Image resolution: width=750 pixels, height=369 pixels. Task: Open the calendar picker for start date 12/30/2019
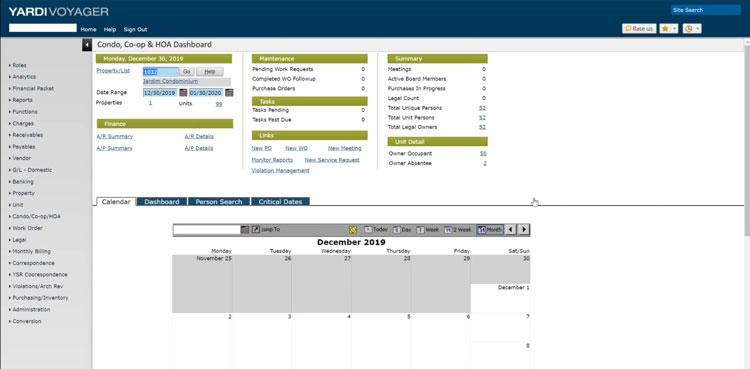coord(183,93)
